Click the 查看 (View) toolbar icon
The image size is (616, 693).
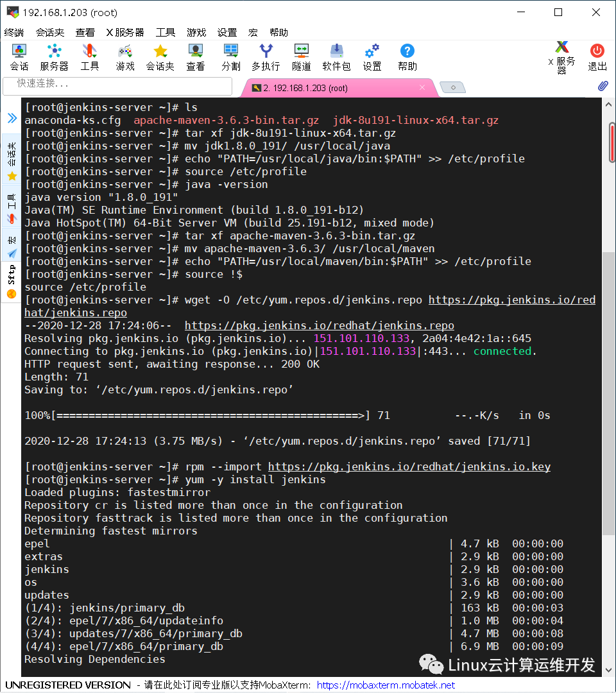(x=195, y=58)
